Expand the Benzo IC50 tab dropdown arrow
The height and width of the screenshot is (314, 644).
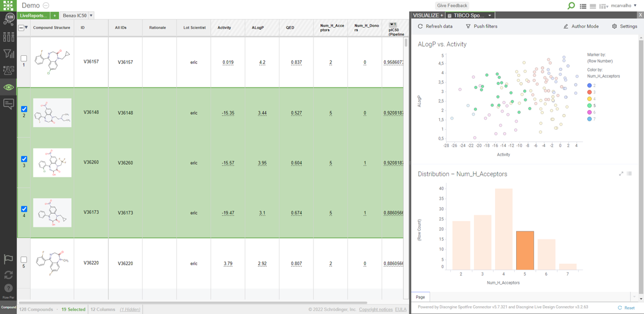click(91, 16)
